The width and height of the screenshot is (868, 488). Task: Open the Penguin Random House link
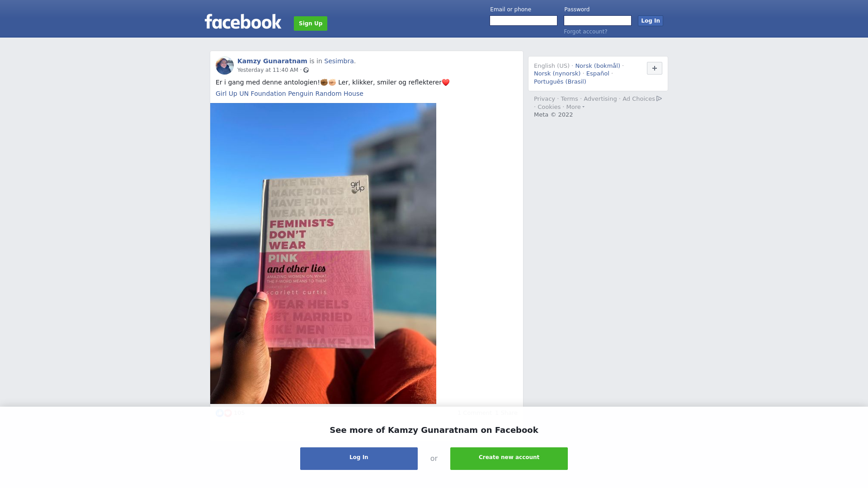tap(325, 94)
